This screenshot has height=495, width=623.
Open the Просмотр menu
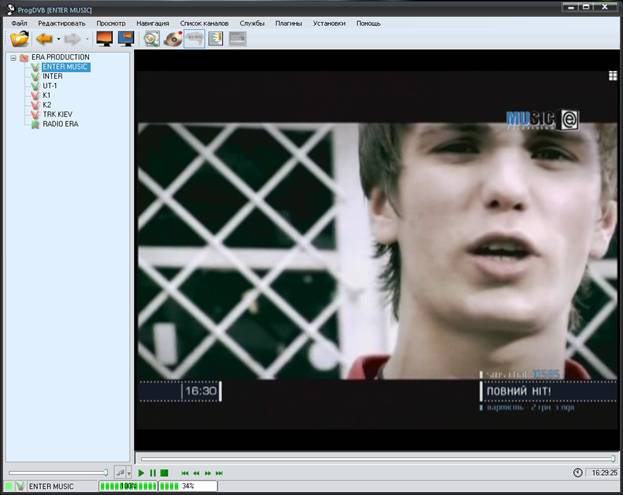111,23
